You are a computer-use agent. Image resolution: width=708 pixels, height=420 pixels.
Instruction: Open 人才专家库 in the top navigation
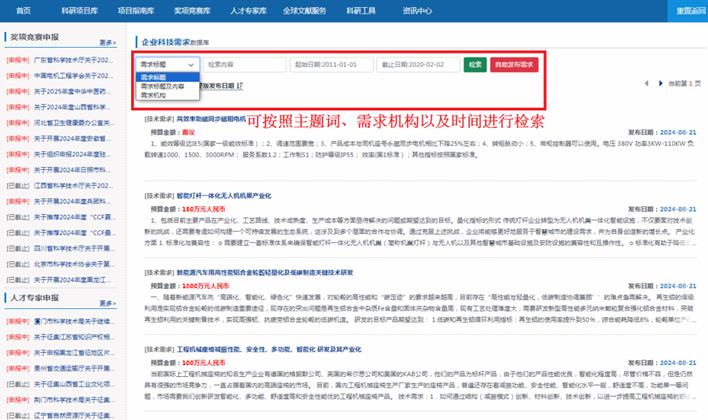coord(248,11)
